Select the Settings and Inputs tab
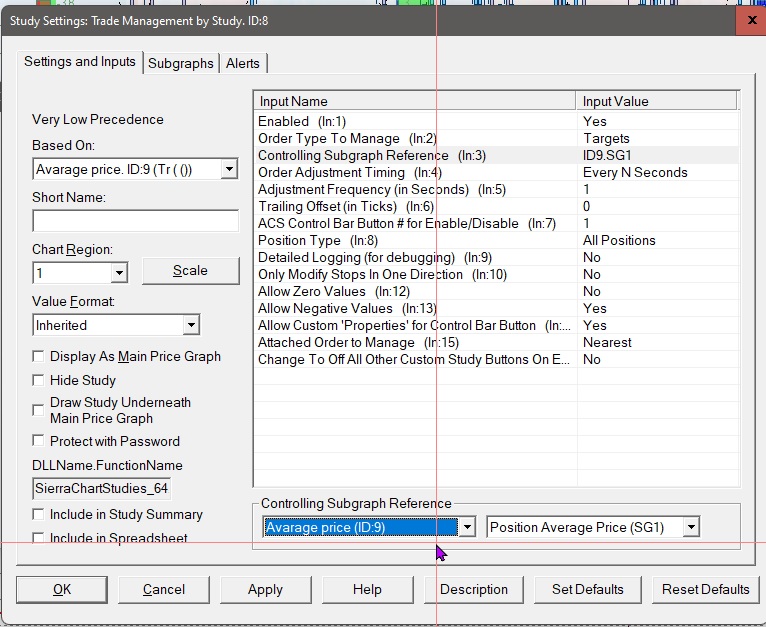This screenshot has width=766, height=627. 80,62
